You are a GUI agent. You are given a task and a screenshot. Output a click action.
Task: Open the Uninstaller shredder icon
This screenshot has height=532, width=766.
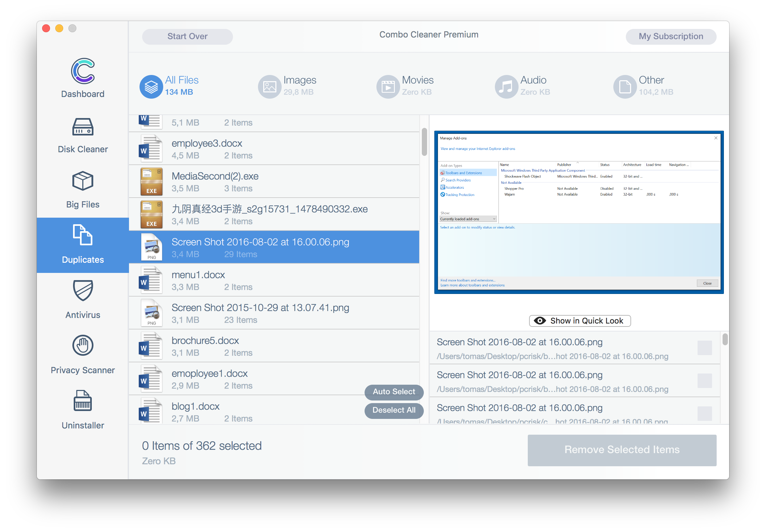(x=83, y=401)
